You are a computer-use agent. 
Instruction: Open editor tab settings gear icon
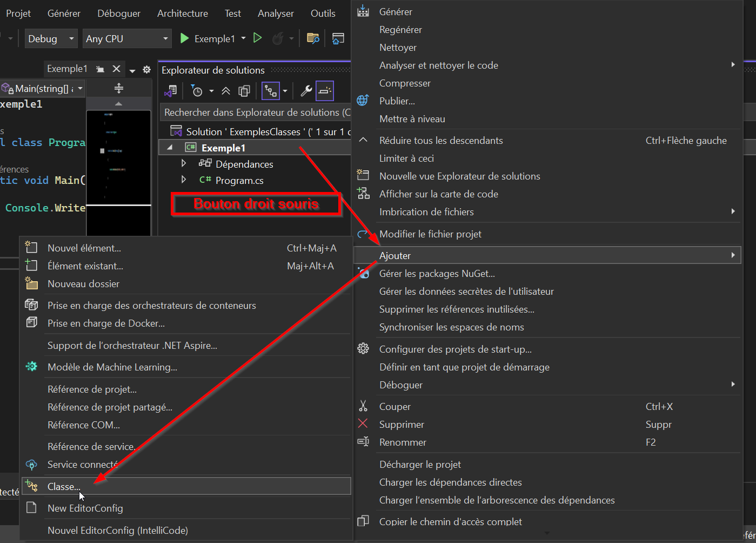[x=146, y=69]
